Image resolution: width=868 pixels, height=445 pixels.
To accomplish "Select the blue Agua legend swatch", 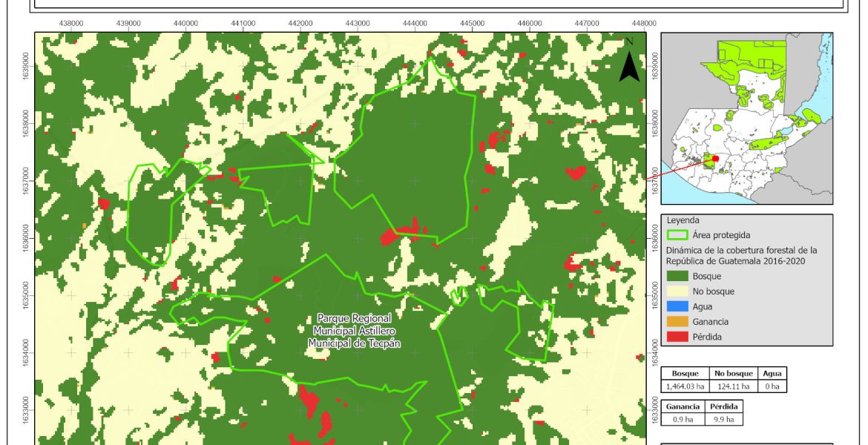I will pyautogui.click(x=678, y=306).
